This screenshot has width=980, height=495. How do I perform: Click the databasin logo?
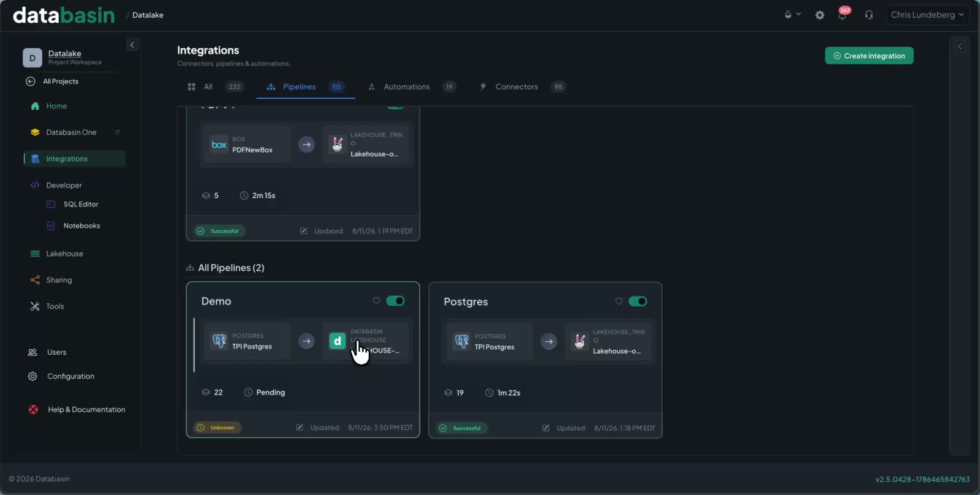coord(64,15)
